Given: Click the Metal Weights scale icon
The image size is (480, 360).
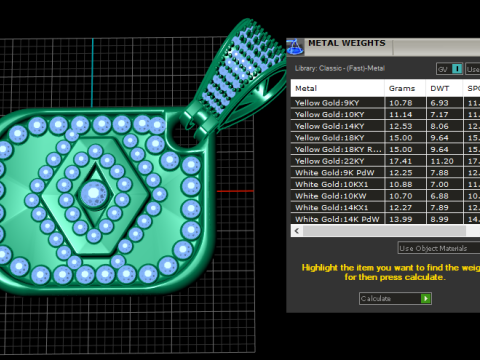Looking at the screenshot, I should 295,46.
